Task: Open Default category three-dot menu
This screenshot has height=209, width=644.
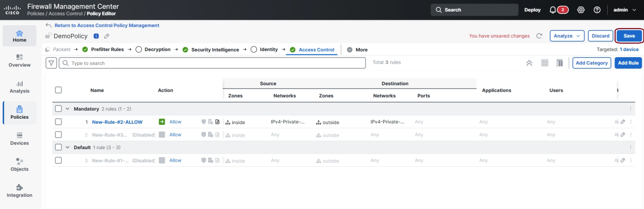Action: pos(630,147)
